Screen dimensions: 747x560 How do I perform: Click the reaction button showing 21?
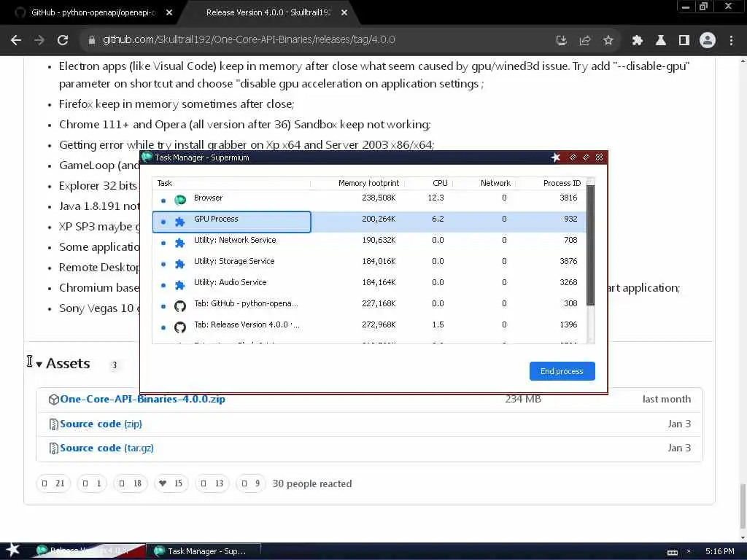53,484
